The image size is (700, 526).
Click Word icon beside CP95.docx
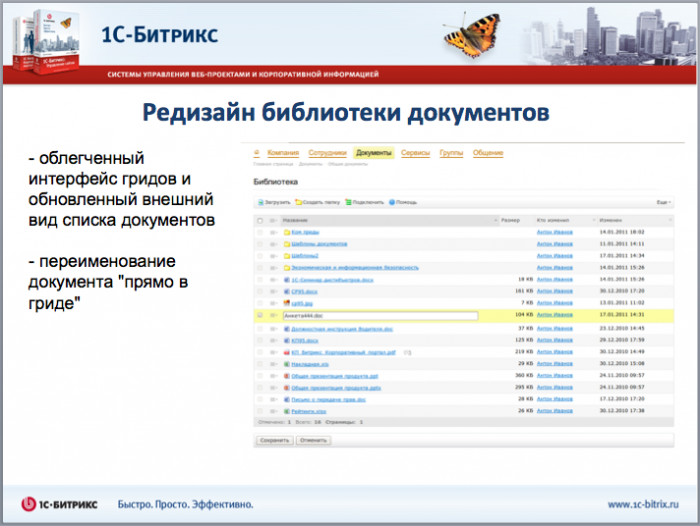pos(287,292)
